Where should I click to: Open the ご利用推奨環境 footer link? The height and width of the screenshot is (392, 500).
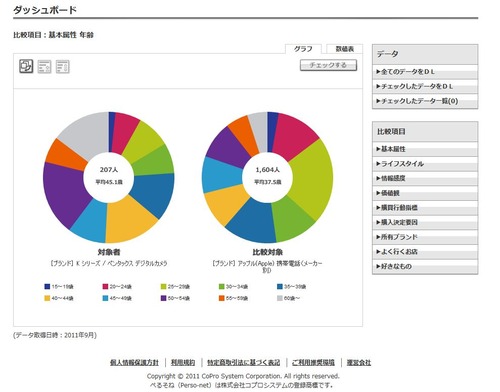pos(313,362)
